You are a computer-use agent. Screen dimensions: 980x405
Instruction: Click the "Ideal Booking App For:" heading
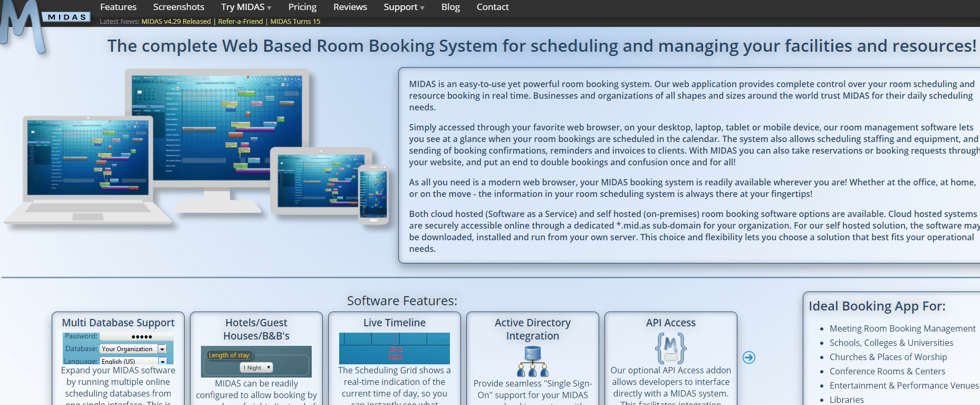coord(877,306)
